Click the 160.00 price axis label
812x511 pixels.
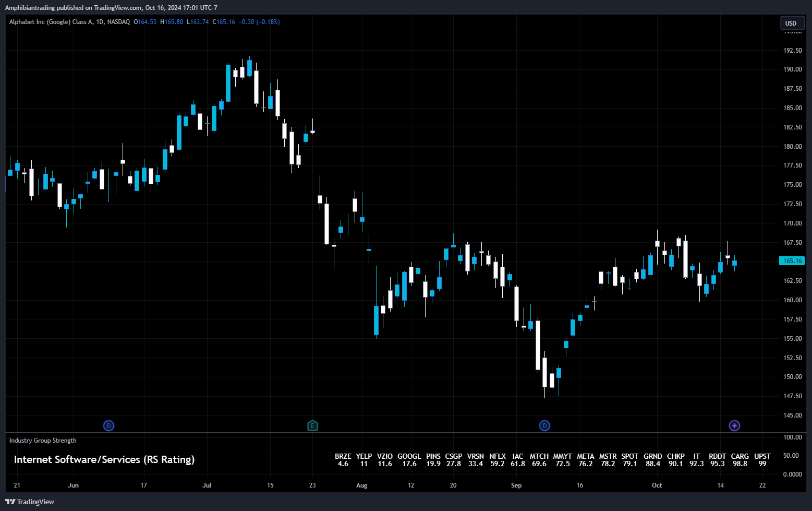click(793, 300)
